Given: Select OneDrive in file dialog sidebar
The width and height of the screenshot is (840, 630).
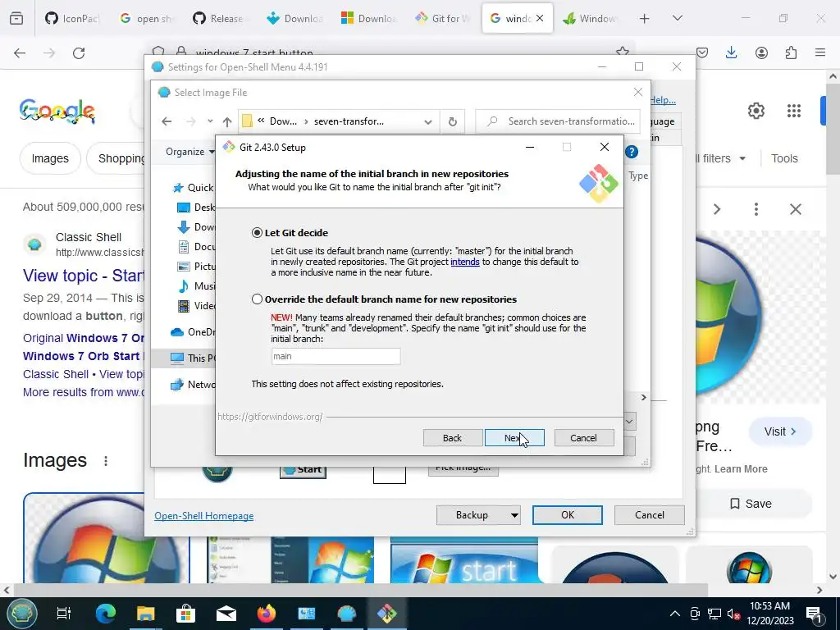Looking at the screenshot, I should [193, 332].
